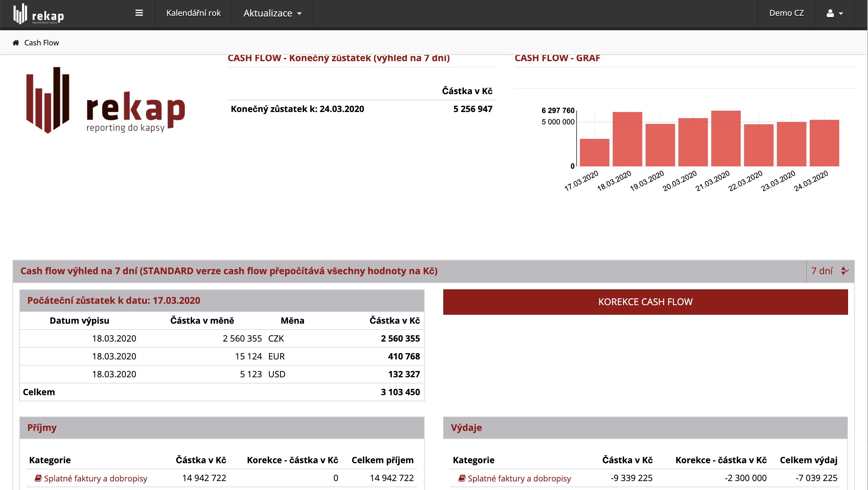Click book icon beside Výdaje Splatné faktury
This screenshot has height=490, width=868.
tap(462, 478)
